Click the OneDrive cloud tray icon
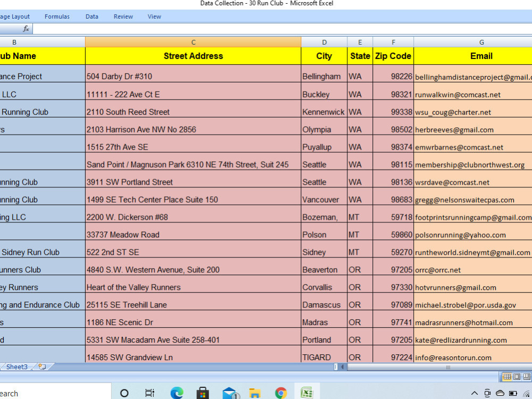This screenshot has height=399, width=532. pos(500,393)
